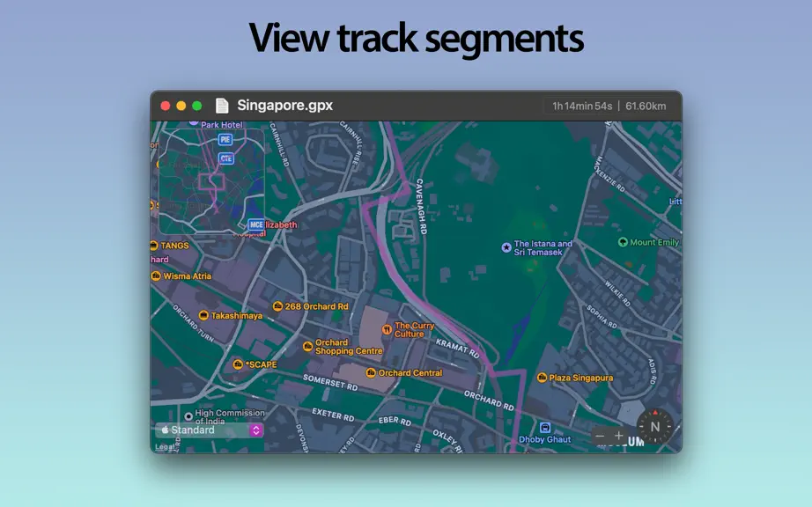Click the WILKIE RD street label
The image size is (812, 507).
pos(617,293)
